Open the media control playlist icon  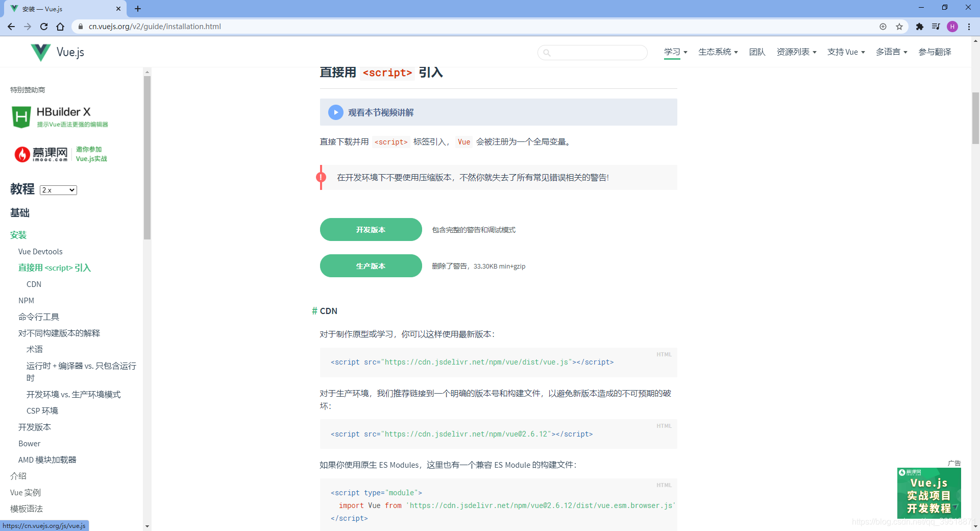tap(936, 27)
